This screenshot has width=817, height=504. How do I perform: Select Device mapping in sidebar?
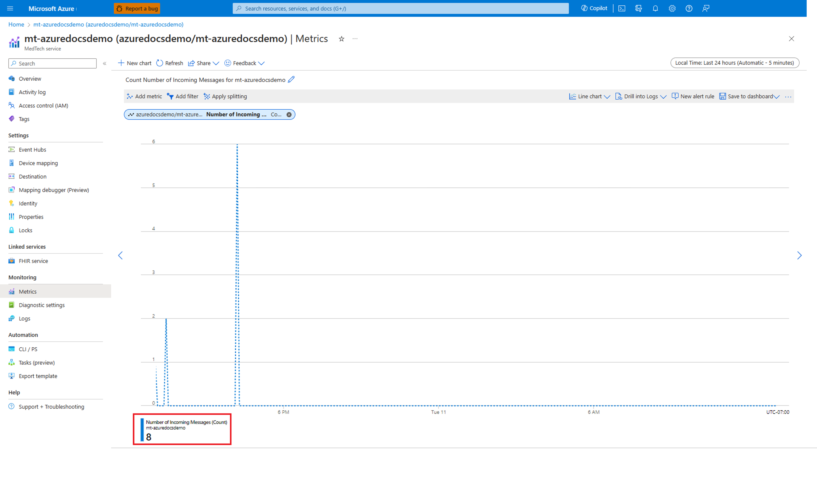tap(38, 163)
